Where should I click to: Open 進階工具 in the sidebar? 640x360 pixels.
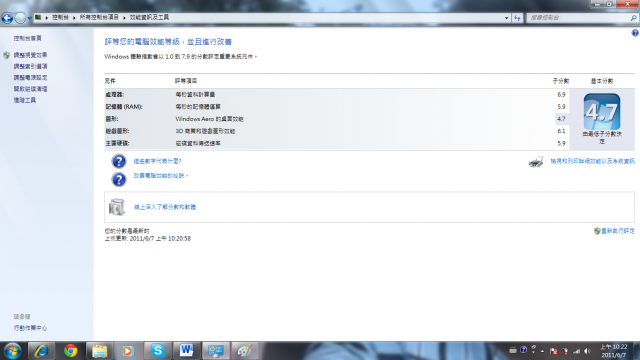point(24,100)
